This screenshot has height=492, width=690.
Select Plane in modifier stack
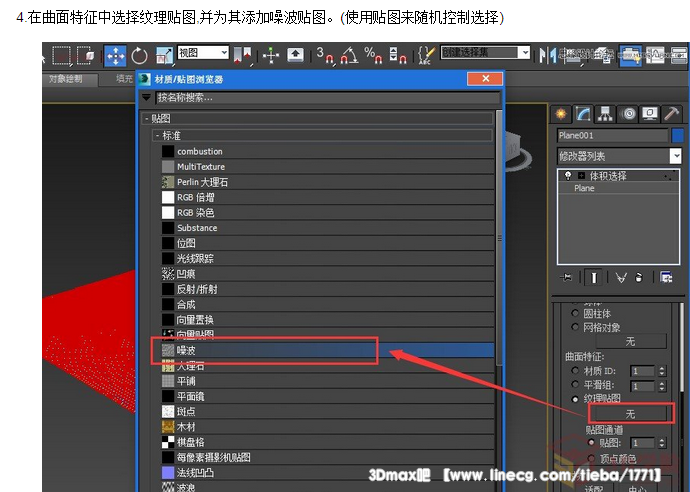point(584,188)
